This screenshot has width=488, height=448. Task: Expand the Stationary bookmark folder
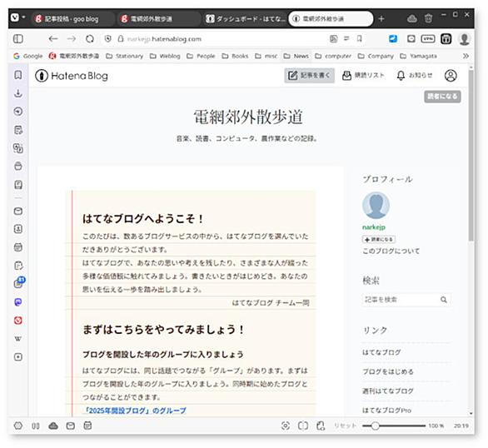tap(124, 56)
